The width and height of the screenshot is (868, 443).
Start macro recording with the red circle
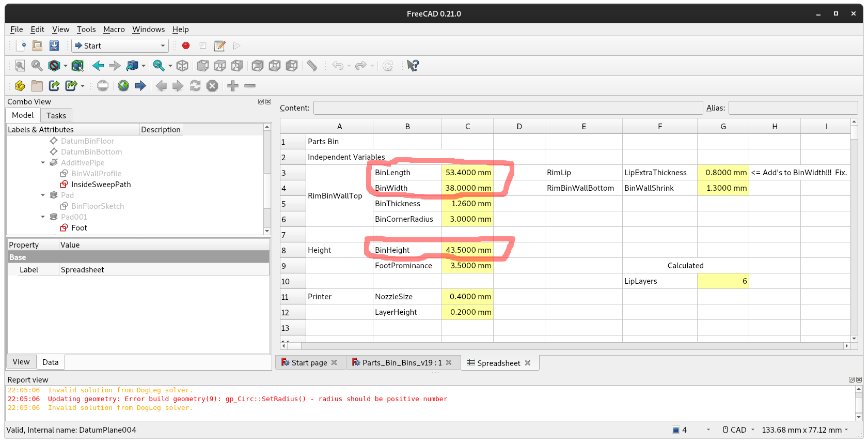coord(186,45)
